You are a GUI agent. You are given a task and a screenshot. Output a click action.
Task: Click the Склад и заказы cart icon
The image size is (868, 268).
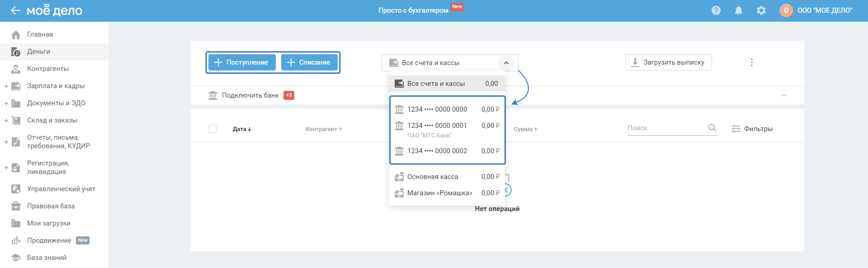click(x=16, y=120)
